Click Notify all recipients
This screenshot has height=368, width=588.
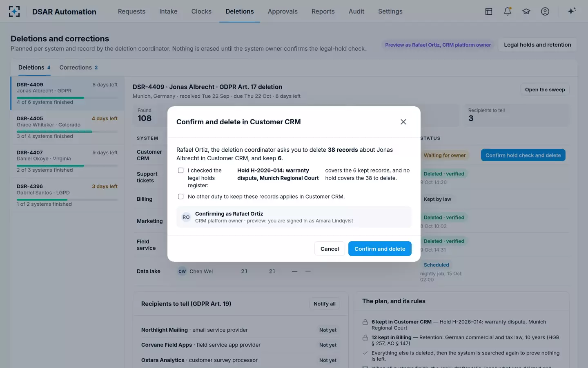tap(325, 304)
